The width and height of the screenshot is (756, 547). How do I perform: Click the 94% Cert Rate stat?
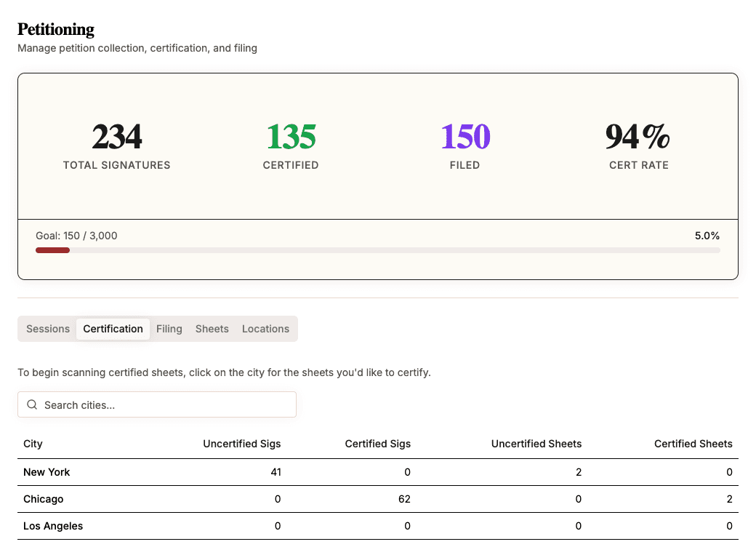click(x=639, y=146)
